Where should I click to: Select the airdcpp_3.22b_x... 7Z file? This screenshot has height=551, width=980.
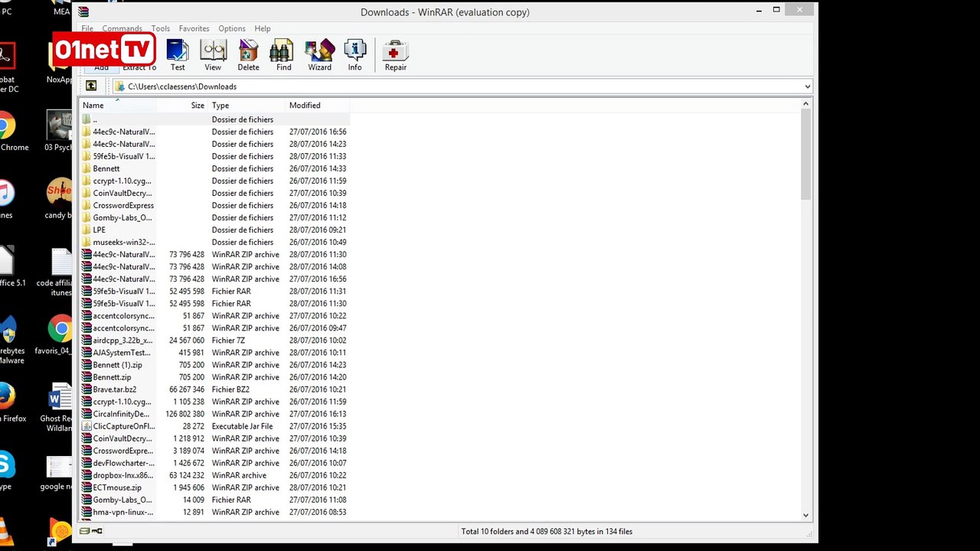pos(214,341)
